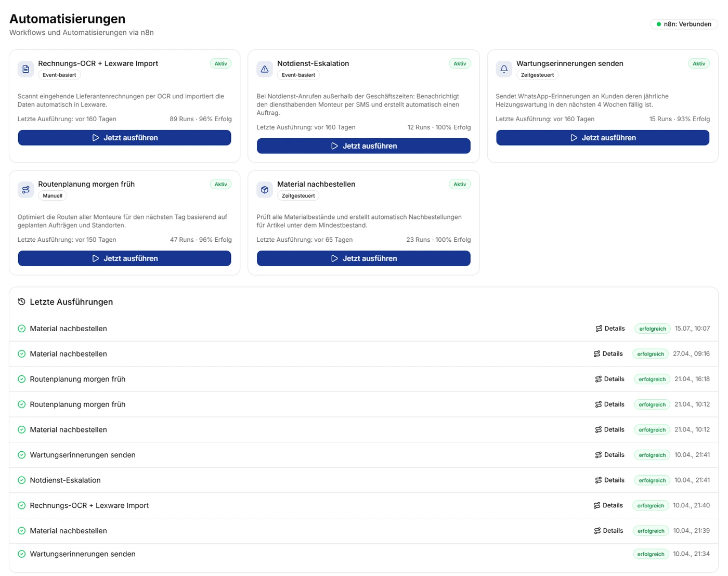Execute Routenplanung morgen früh now
728x576 pixels.
click(x=125, y=258)
